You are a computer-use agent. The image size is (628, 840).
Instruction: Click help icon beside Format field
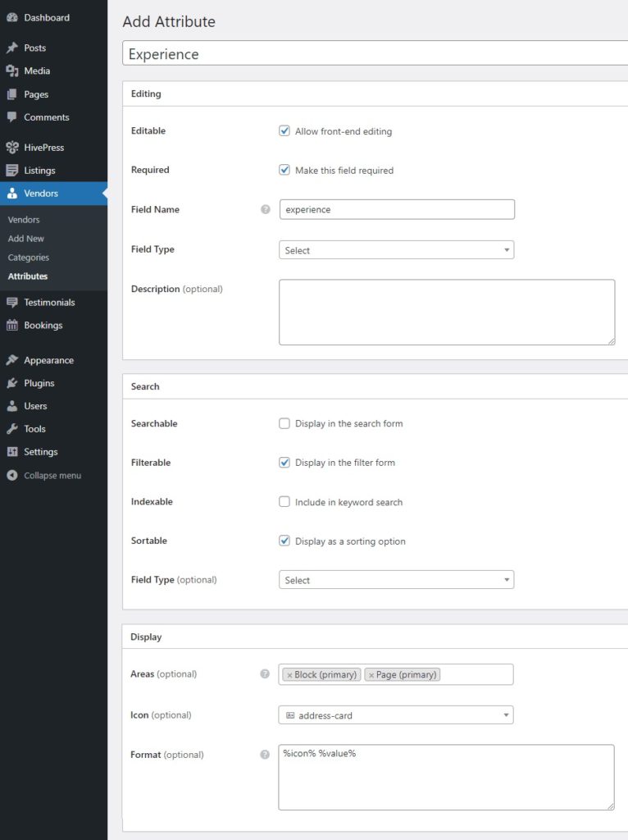coord(265,755)
